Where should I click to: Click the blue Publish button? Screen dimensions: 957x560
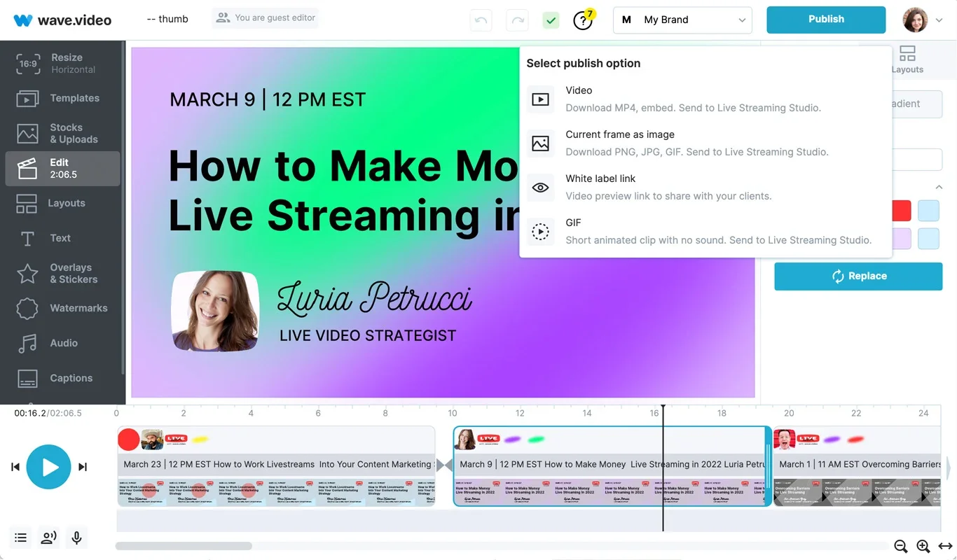tap(825, 20)
